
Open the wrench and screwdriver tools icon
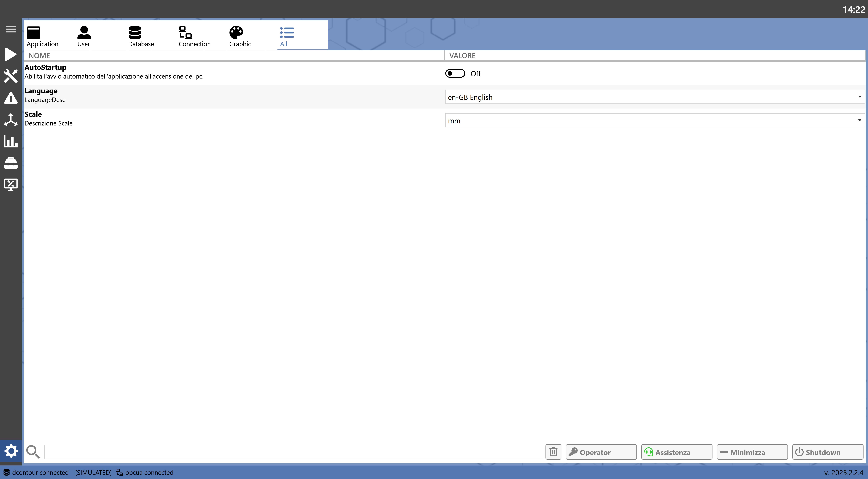point(11,76)
